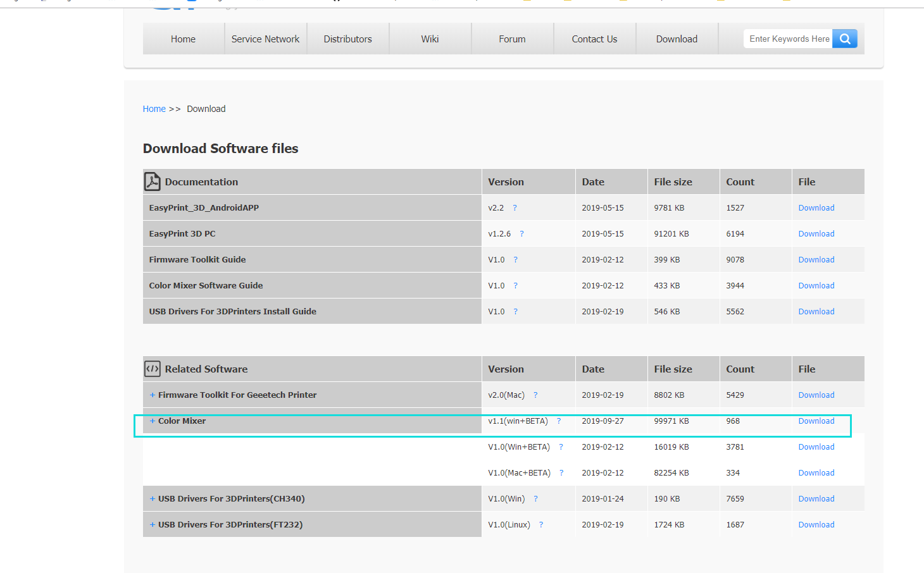Click help icon next to V1.0(Linux)
Image resolution: width=924 pixels, height=573 pixels.
541,525
